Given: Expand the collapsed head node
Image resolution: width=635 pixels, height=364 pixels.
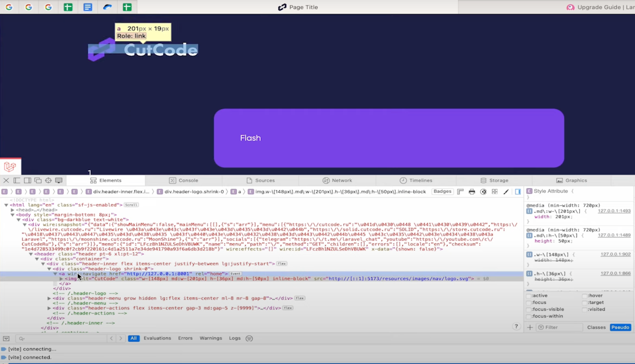Looking at the screenshot, I should pyautogui.click(x=12, y=210).
